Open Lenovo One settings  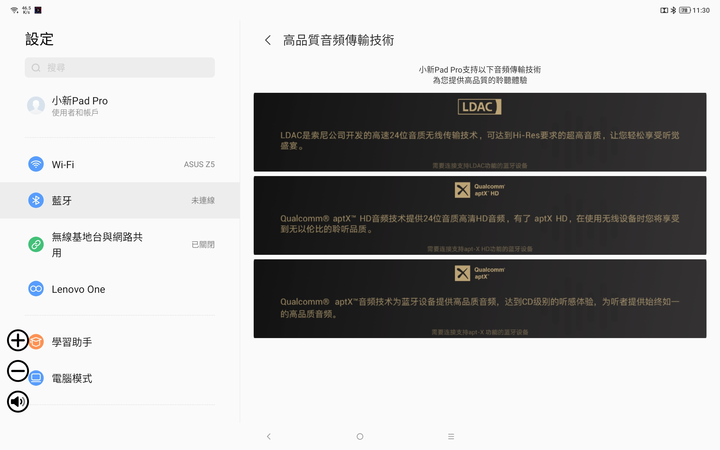tap(120, 289)
